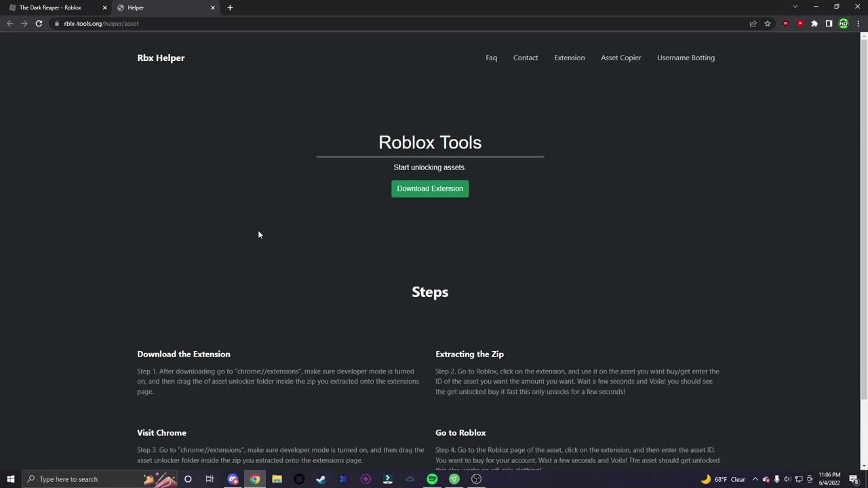Image resolution: width=868 pixels, height=488 pixels.
Task: Open the Windows Start menu
Action: click(10, 479)
